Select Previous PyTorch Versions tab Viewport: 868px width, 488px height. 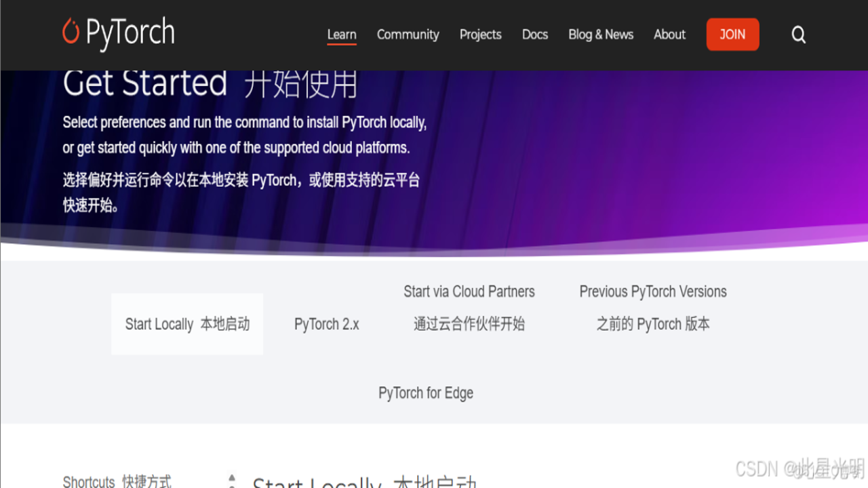(x=653, y=308)
